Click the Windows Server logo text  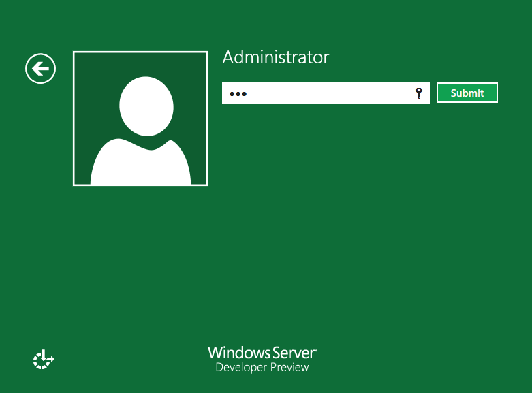click(x=262, y=353)
